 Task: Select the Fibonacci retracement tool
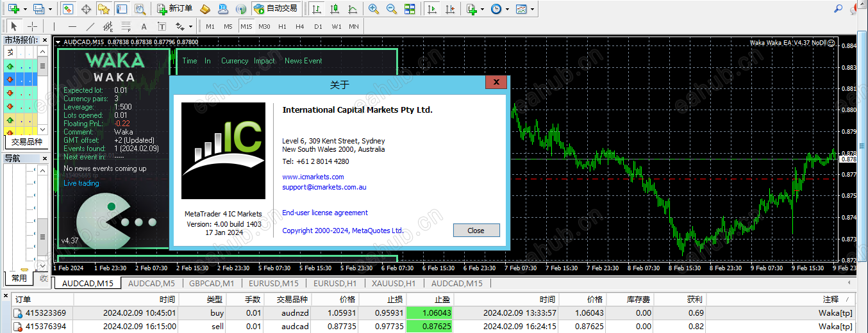pyautogui.click(x=126, y=26)
